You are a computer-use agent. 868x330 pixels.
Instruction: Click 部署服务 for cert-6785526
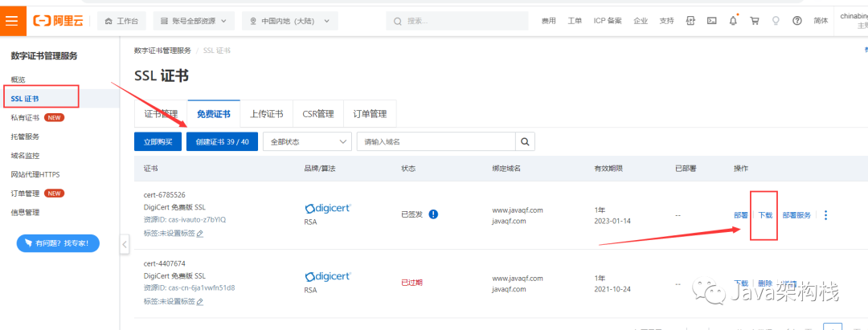(x=796, y=215)
